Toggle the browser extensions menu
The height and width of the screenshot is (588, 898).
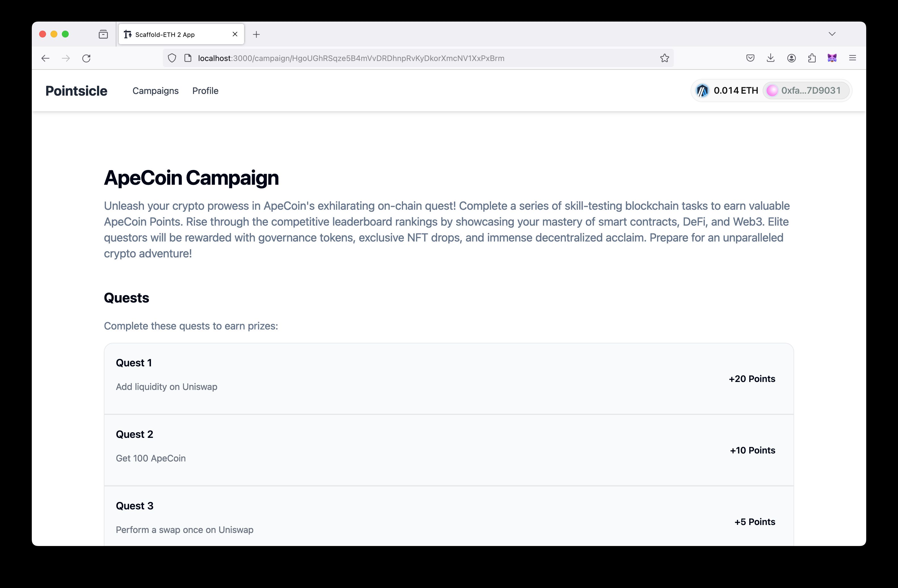(812, 58)
